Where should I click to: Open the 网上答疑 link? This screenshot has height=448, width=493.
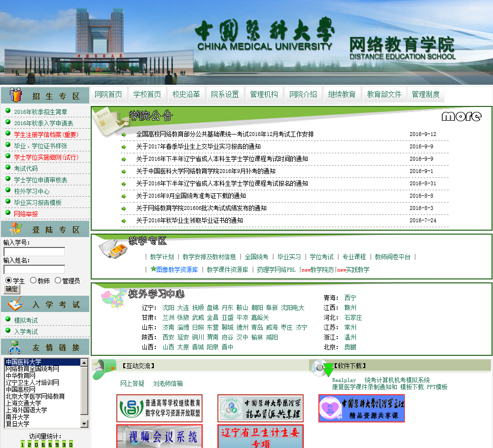pos(132,383)
